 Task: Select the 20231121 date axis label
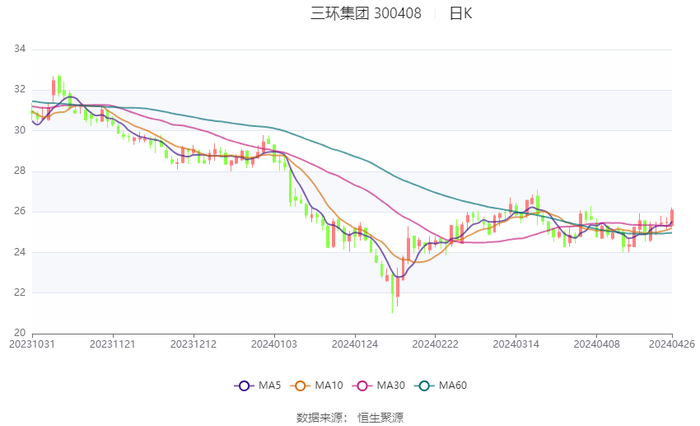112,343
